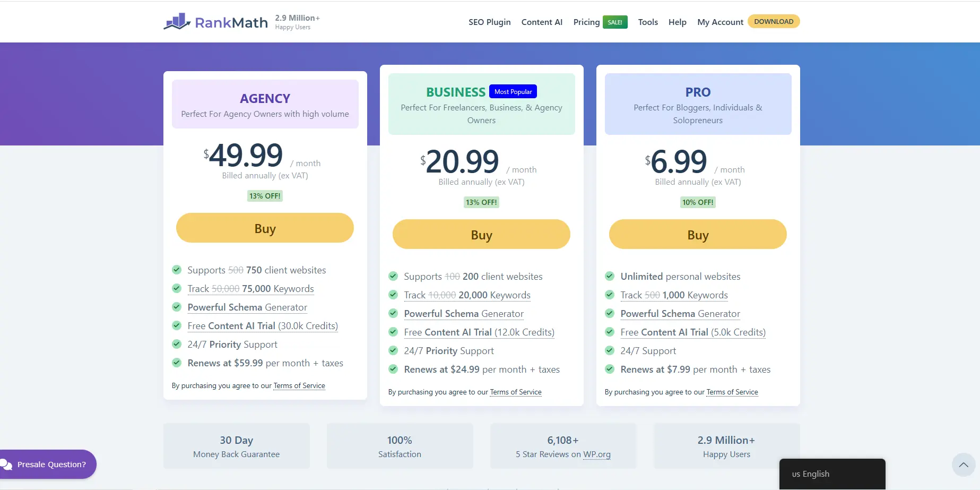This screenshot has width=980, height=490.
Task: Open Terms of Service under Pro plan
Action: click(732, 392)
